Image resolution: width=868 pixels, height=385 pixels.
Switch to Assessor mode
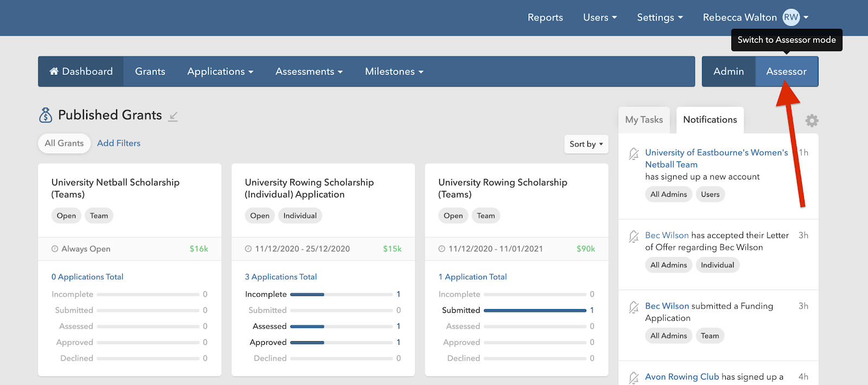[x=786, y=72]
